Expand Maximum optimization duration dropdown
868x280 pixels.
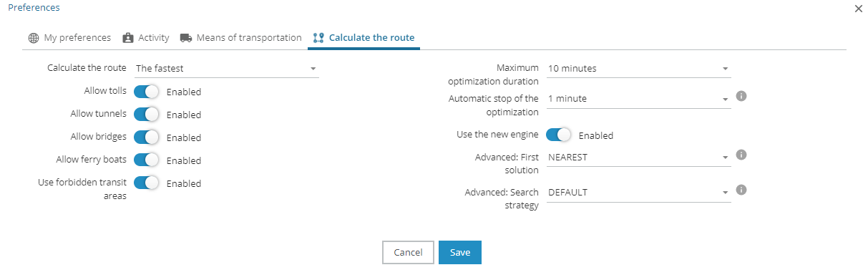638,69
